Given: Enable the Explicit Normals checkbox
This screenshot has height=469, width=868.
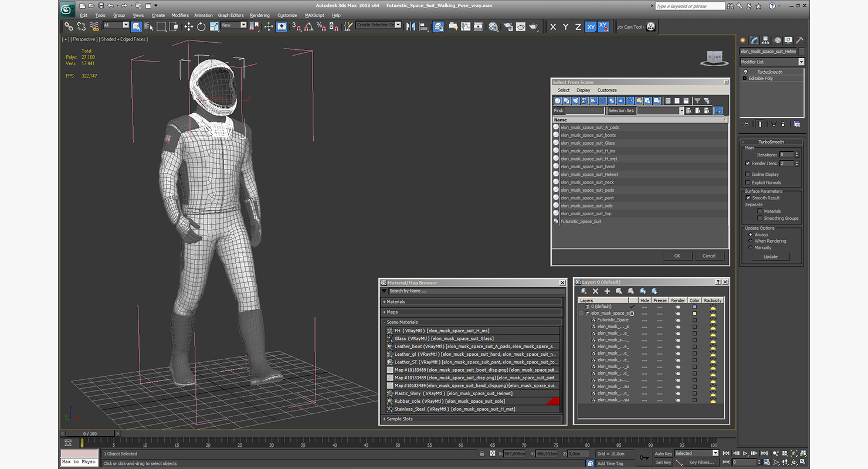Looking at the screenshot, I should (x=748, y=182).
